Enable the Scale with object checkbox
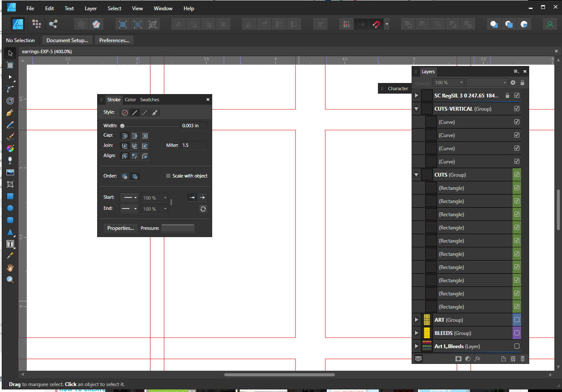Image resolution: width=562 pixels, height=392 pixels. [168, 176]
